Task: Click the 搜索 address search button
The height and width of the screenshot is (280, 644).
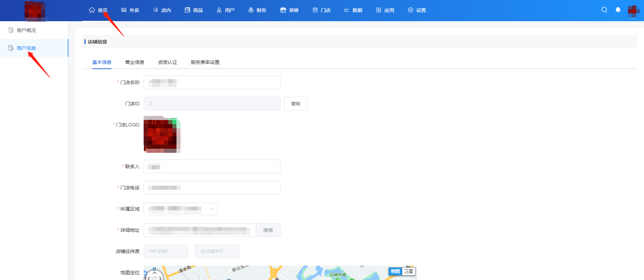Action: pos(268,230)
